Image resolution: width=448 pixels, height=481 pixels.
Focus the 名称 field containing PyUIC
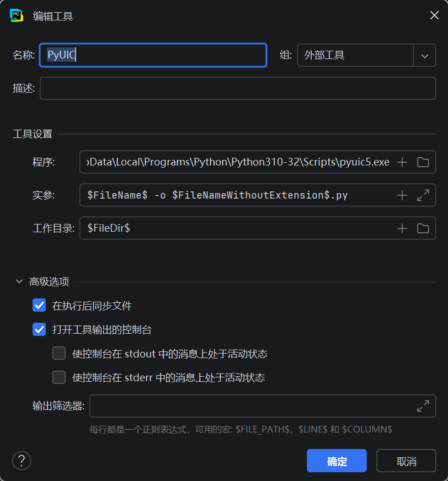(153, 55)
